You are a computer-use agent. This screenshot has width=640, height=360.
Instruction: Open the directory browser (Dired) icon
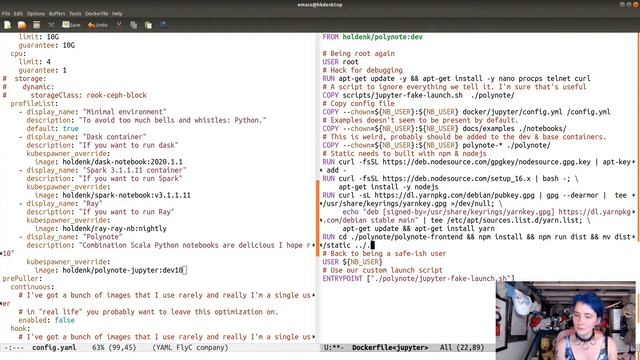(37, 25)
